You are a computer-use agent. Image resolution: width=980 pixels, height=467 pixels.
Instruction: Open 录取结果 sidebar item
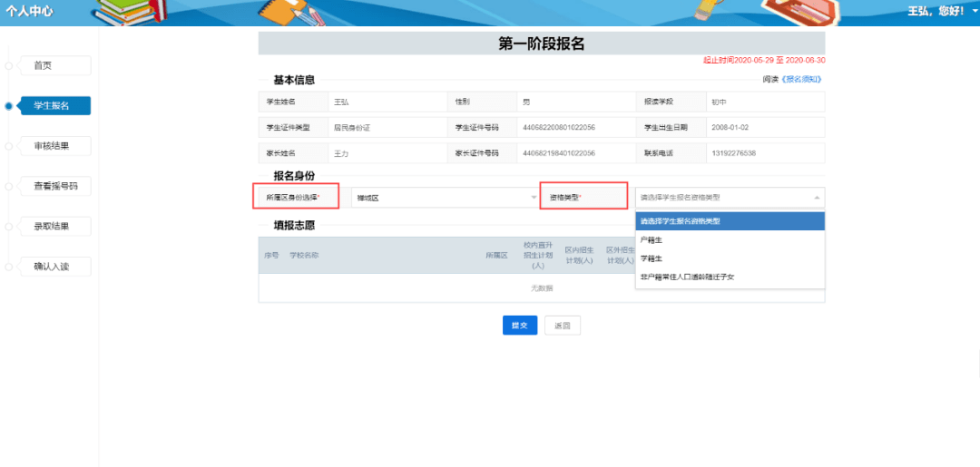55,226
